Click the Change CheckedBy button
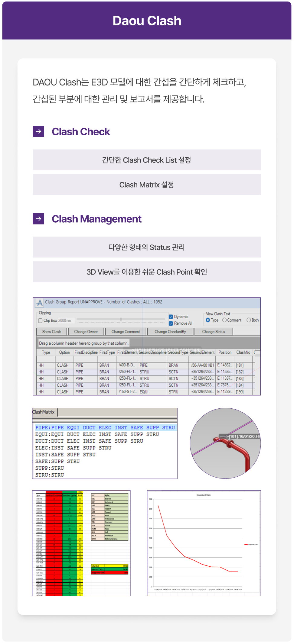294x644 pixels. click(x=170, y=332)
